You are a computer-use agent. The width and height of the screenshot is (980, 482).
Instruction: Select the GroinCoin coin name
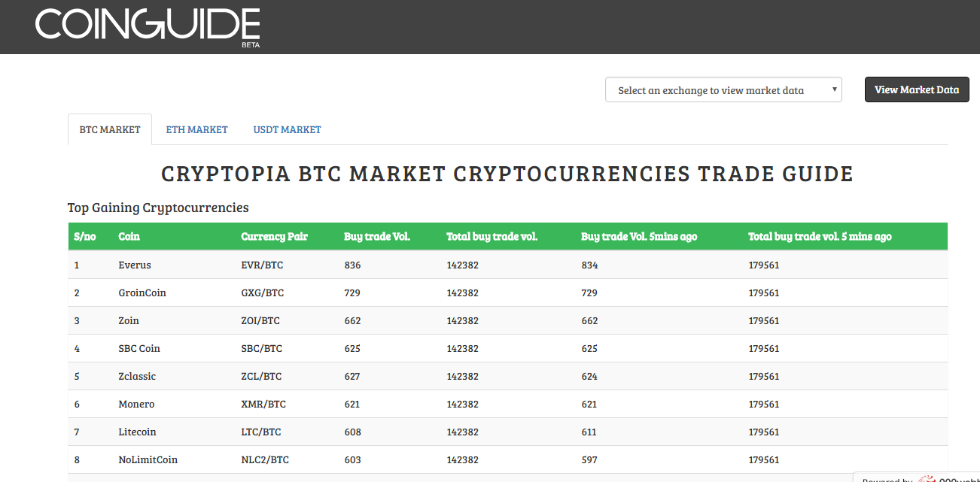coord(142,293)
